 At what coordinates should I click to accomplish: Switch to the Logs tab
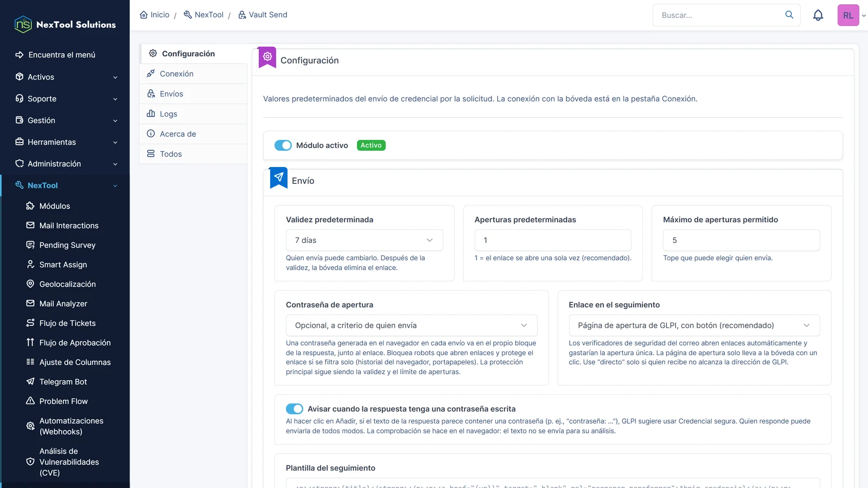(194, 114)
